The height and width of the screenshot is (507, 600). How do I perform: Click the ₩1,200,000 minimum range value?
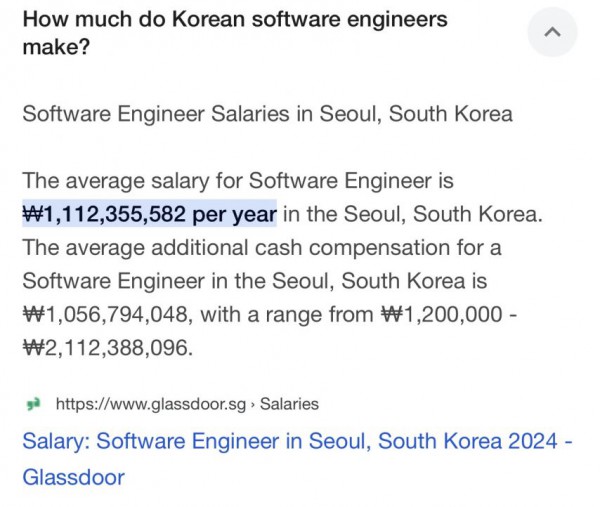[x=441, y=315]
